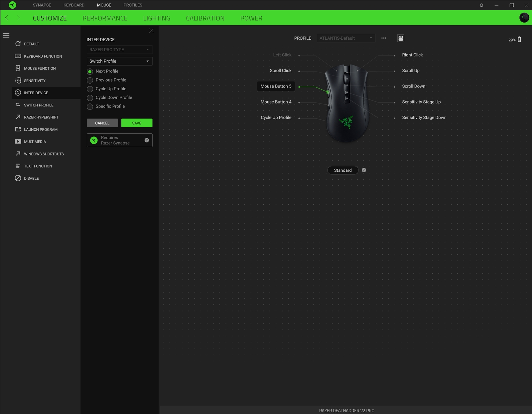Click the Text Function lines icon
532x414 pixels.
pyautogui.click(x=18, y=166)
